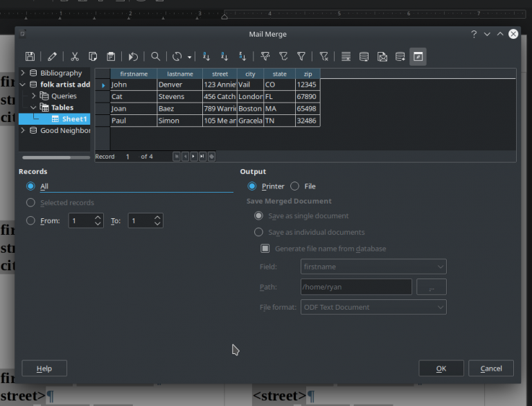Choose File as the output option
Viewport: 532px width, 406px height.
click(295, 186)
